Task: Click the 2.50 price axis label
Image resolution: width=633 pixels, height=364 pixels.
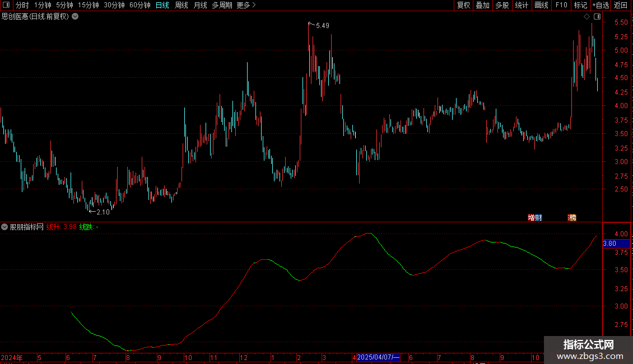Action: 621,189
